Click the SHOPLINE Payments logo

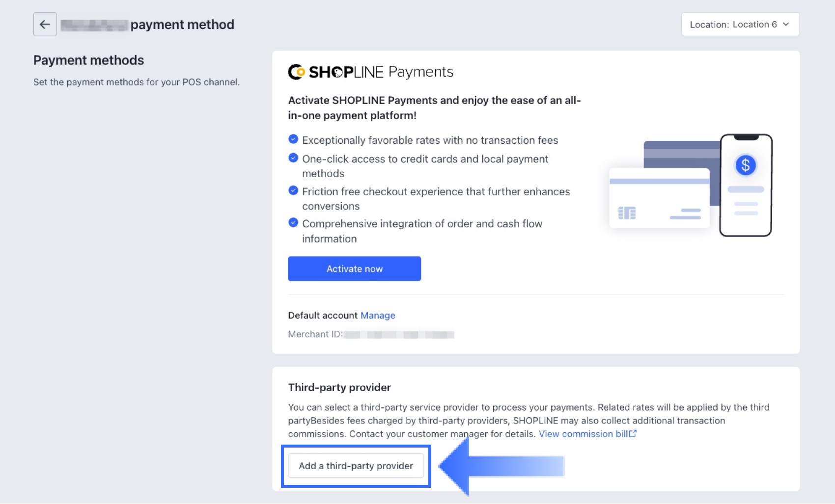point(370,72)
